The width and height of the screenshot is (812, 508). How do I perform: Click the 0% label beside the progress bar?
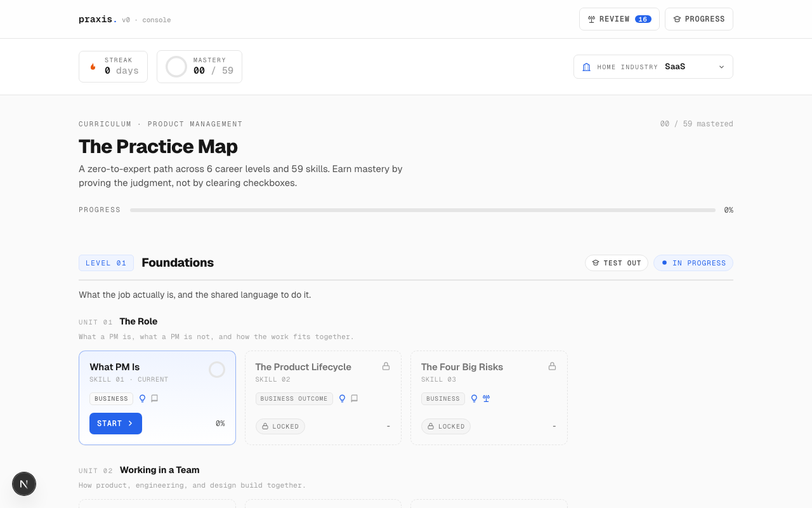click(x=728, y=210)
